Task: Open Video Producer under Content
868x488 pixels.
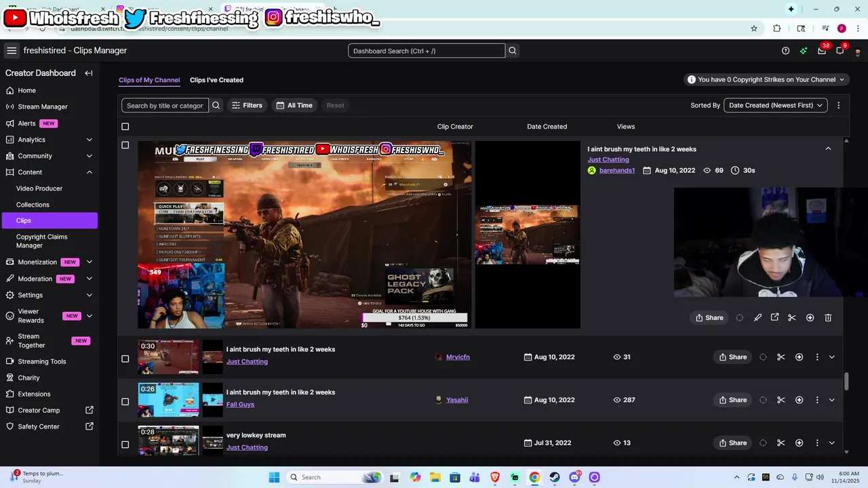Action: [x=39, y=188]
